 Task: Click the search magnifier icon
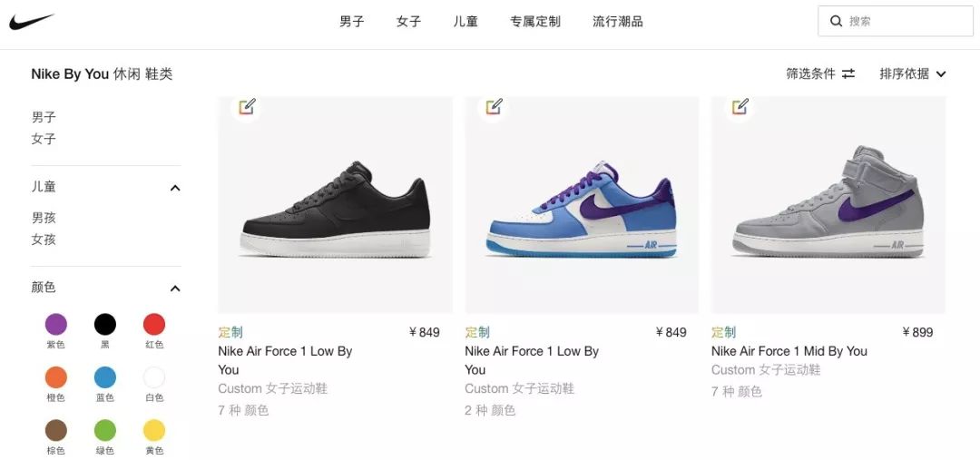[836, 21]
